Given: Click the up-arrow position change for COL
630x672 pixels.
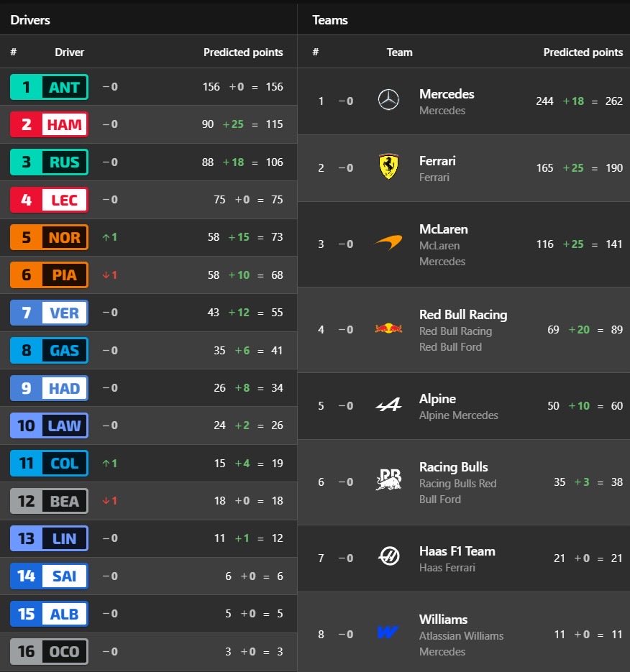Looking at the screenshot, I should (x=110, y=463).
